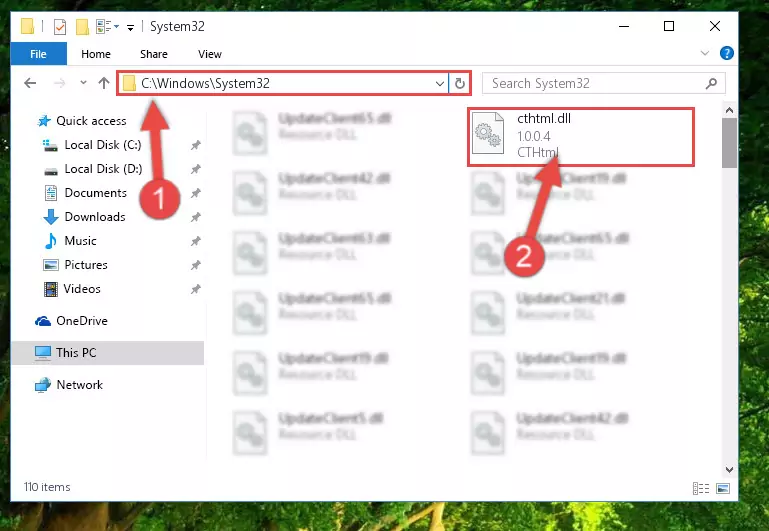The height and width of the screenshot is (531, 769).
Task: Open Videos in the sidebar
Action: tap(72, 289)
